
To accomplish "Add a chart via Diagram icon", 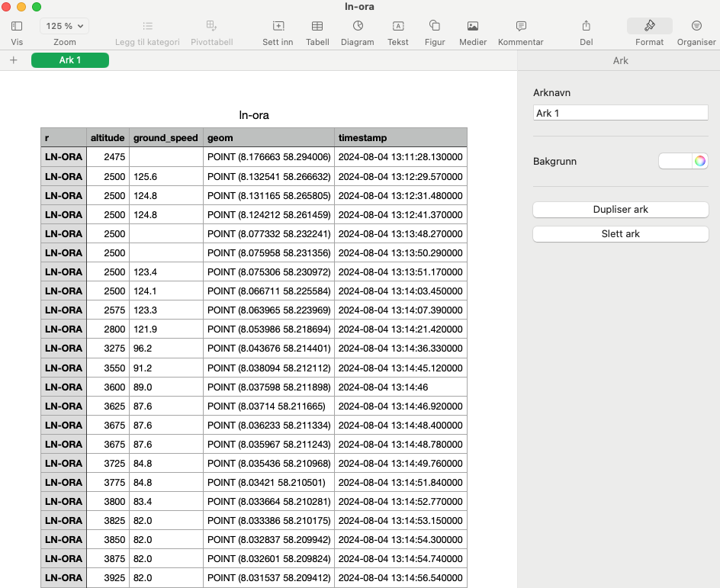I will pos(357,26).
